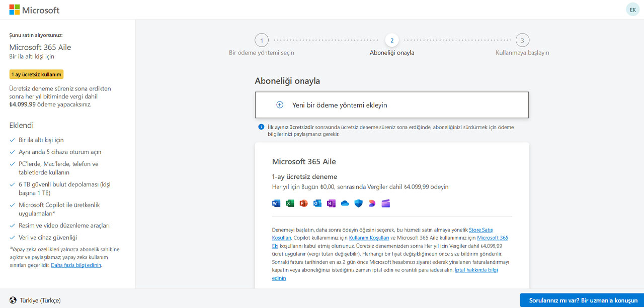Click the checkmark beside 6 TB güvenli bulut
The height and width of the screenshot is (308, 644).
coord(12,185)
